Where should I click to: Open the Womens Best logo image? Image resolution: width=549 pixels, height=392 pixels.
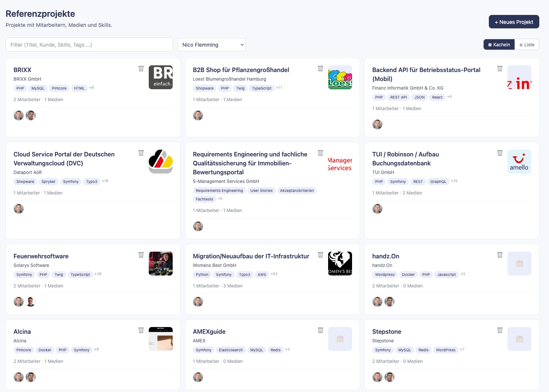(x=340, y=264)
